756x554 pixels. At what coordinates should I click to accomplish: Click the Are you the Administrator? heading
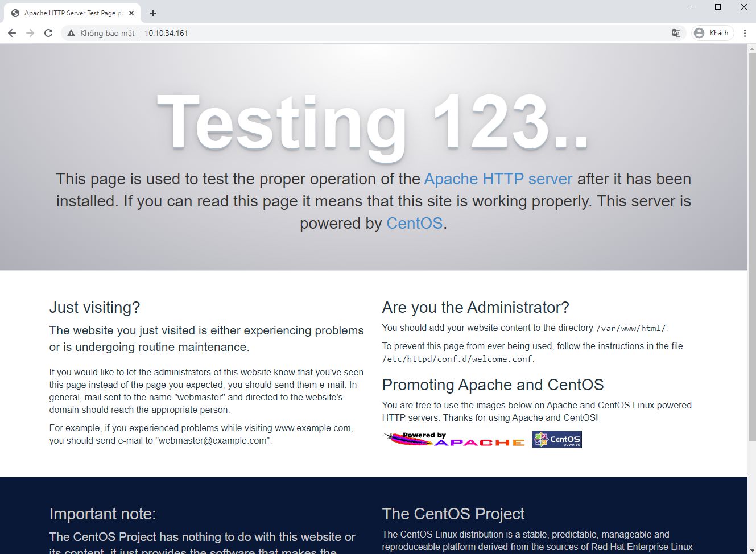pos(476,308)
